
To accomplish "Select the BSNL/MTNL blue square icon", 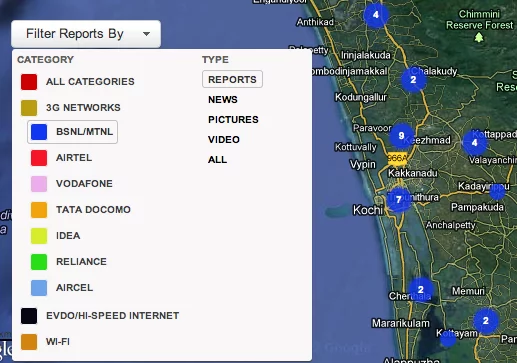I will tap(39, 132).
